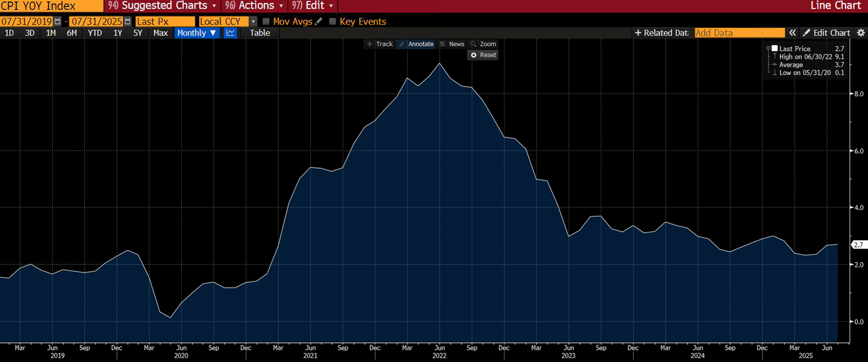Open the Actions menu
868x362 pixels.
click(256, 6)
